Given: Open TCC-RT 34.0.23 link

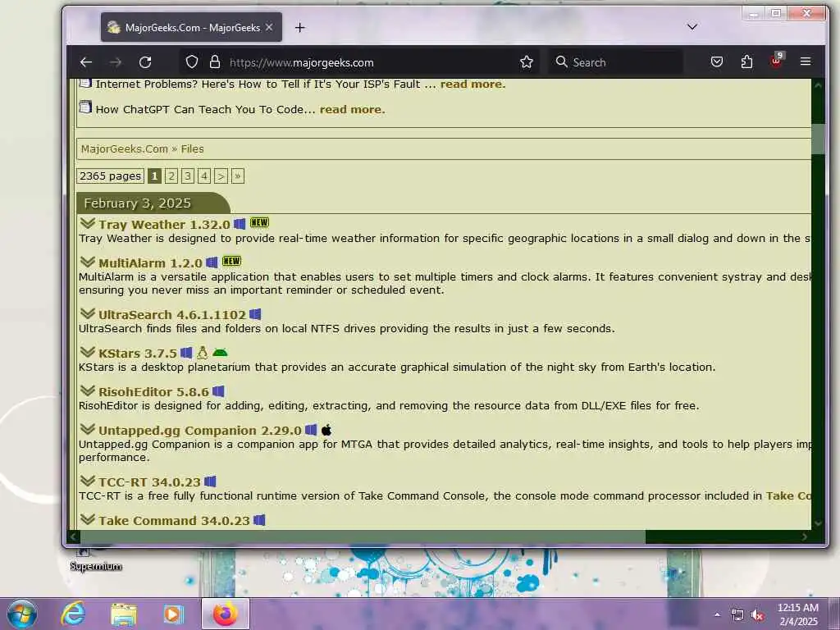Looking at the screenshot, I should 149,482.
